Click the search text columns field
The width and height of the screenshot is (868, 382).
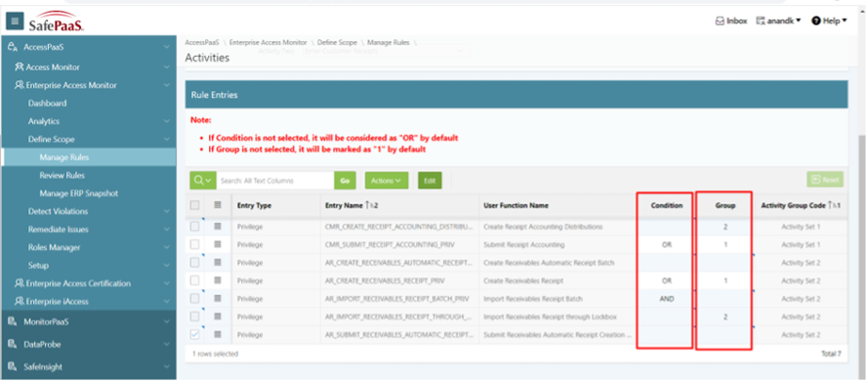point(275,181)
